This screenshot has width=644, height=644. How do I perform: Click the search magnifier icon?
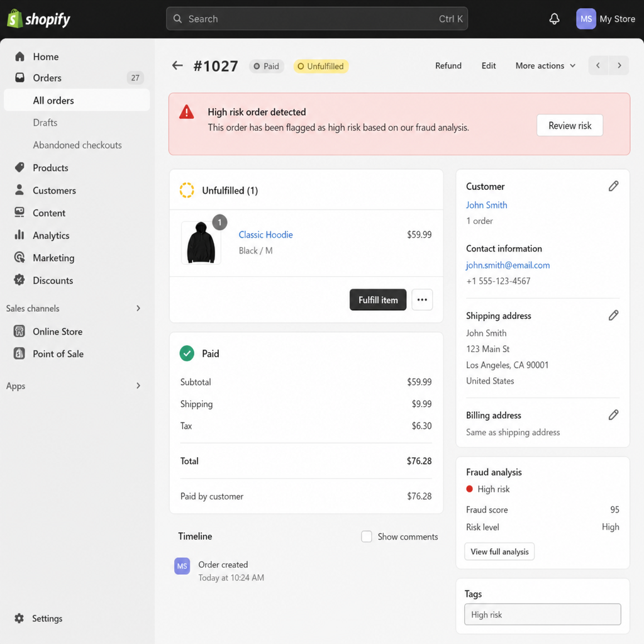[x=177, y=19]
